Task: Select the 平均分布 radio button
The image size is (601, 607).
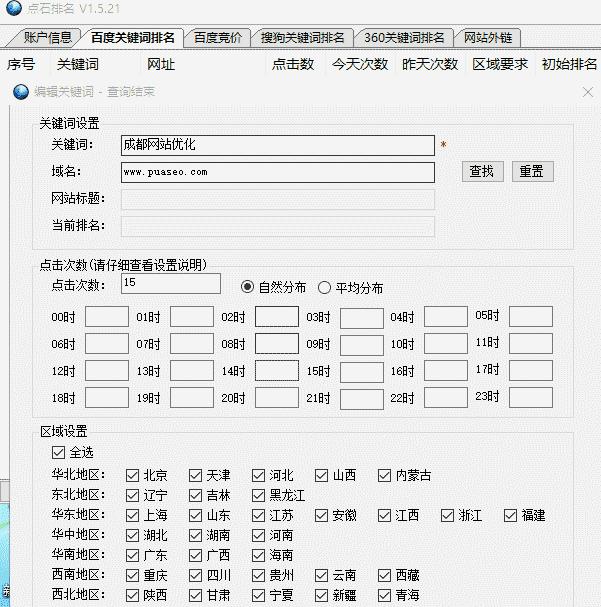Action: click(x=324, y=288)
